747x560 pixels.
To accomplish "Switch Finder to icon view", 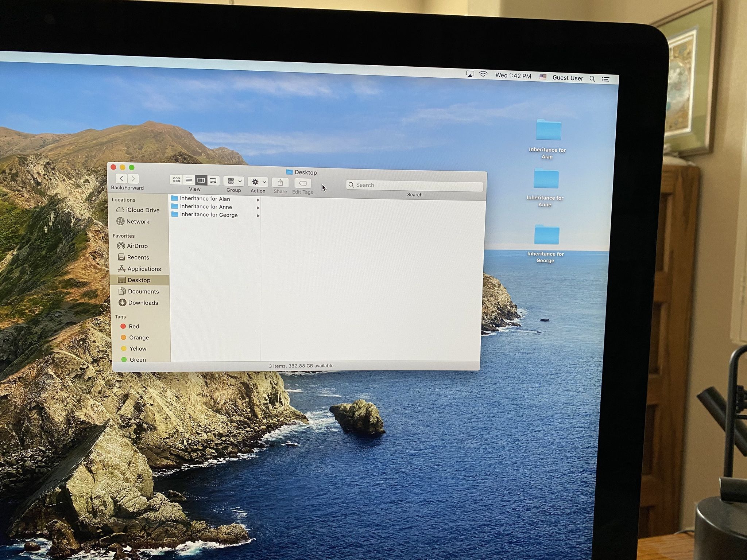I will (177, 180).
